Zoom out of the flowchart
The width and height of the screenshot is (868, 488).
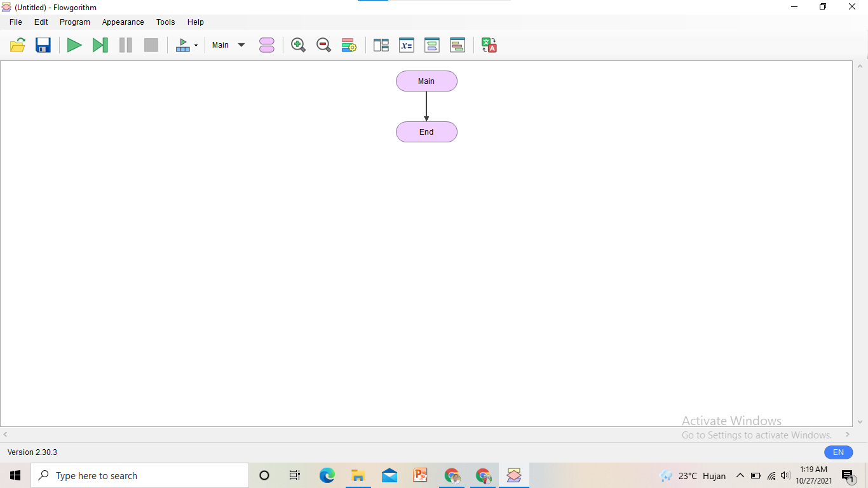click(x=323, y=44)
